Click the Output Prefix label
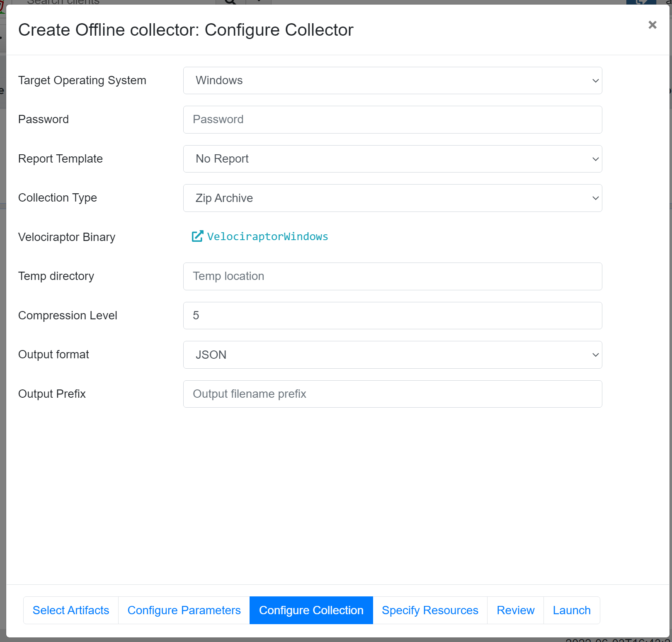 pyautogui.click(x=52, y=394)
